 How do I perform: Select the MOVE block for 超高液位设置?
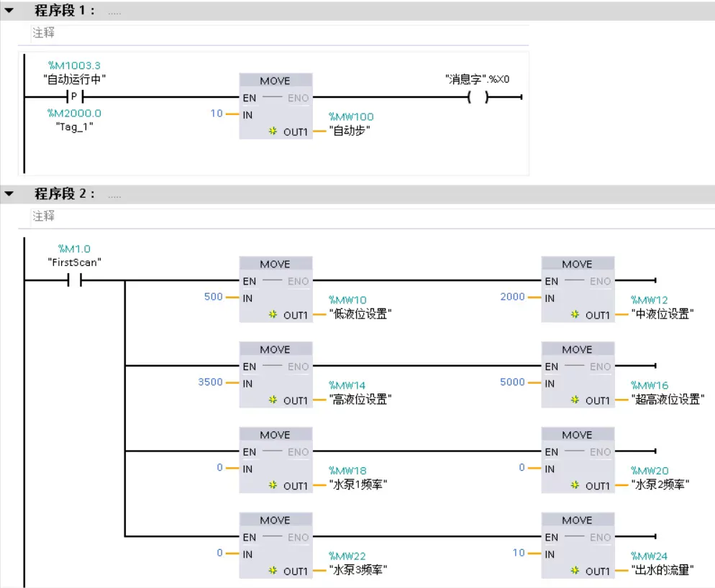[x=578, y=374]
